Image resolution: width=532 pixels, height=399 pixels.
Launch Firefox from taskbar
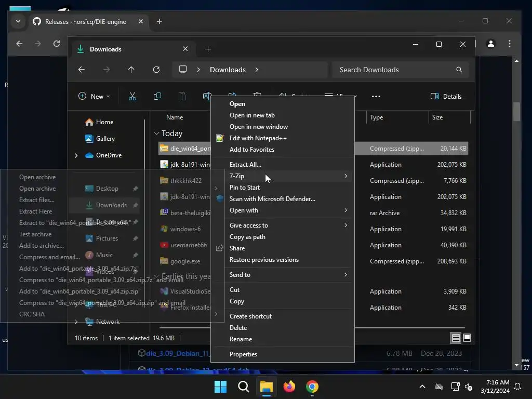289,387
